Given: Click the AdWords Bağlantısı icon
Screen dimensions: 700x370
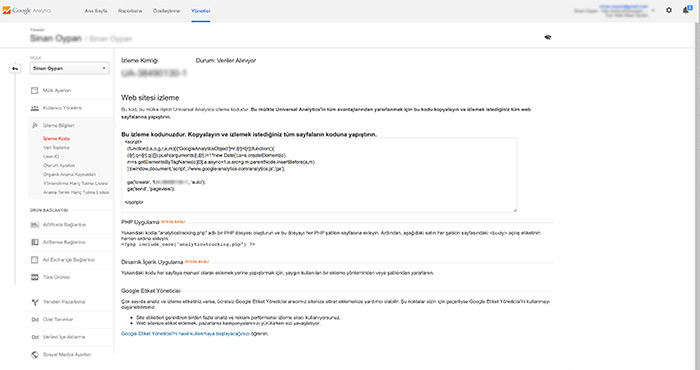Looking at the screenshot, I should (x=35, y=224).
